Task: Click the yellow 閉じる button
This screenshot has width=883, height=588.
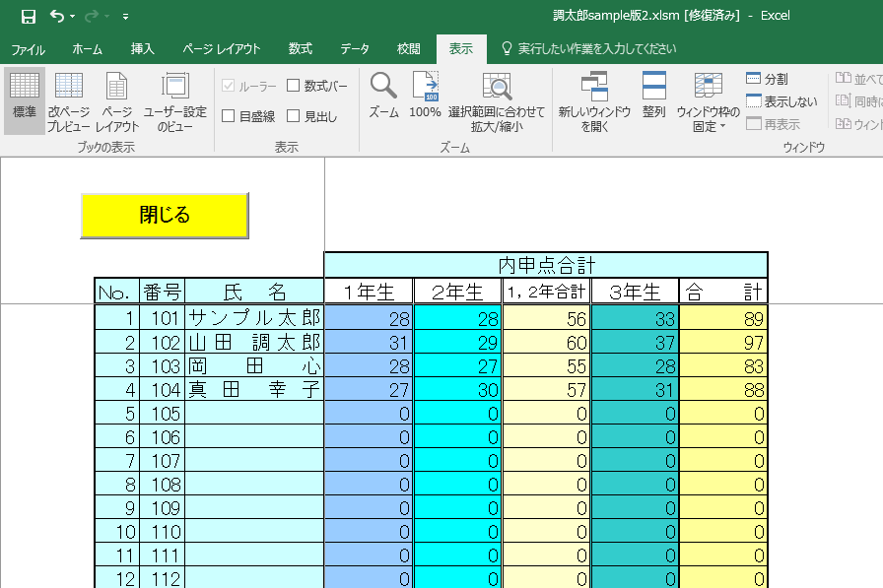Action: [165, 216]
